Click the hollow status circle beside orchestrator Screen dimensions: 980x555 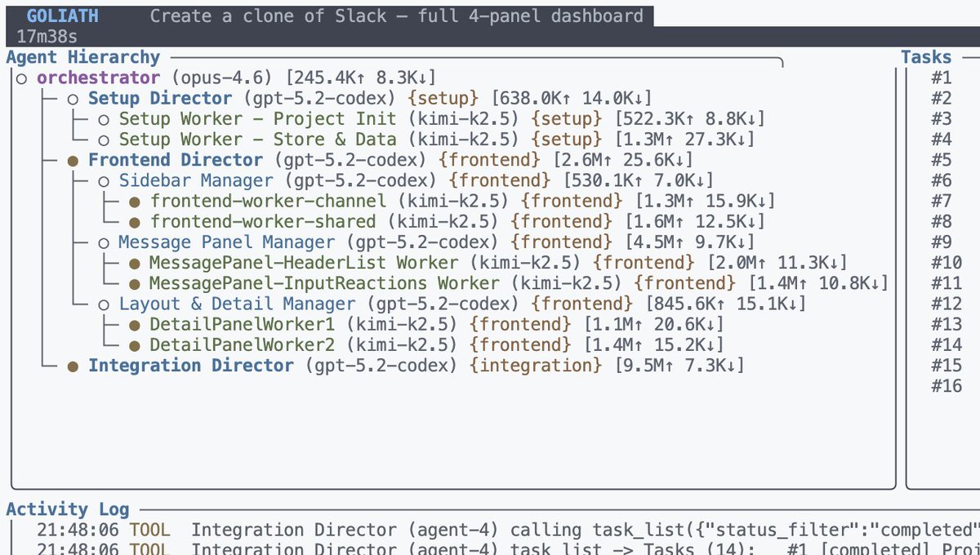pos(22,78)
